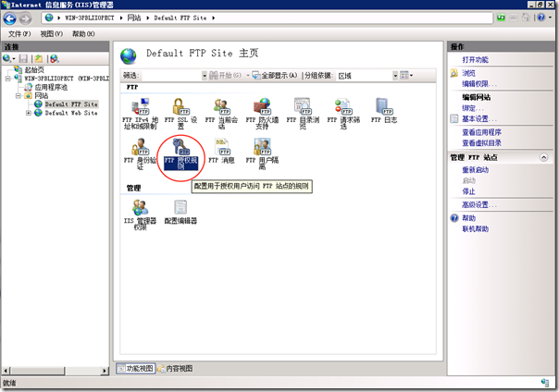
Task: Click WIN-3PBLIIOPECT in address breadcrumb
Action: [89, 18]
